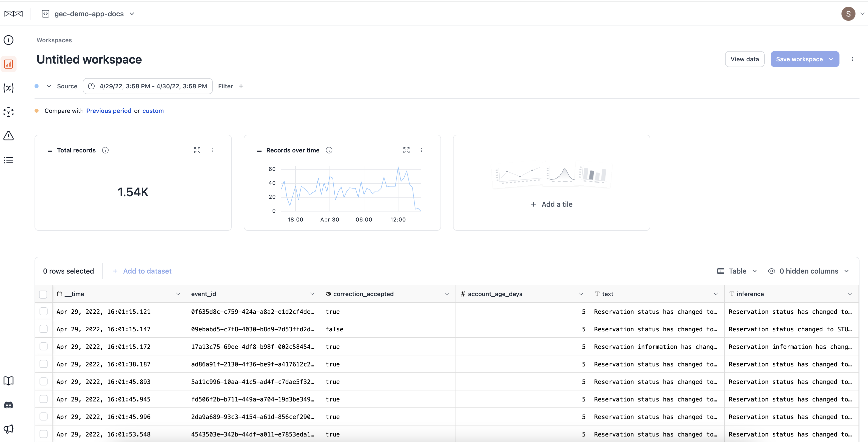Check the row with event_id 0f635d8c

44,312
